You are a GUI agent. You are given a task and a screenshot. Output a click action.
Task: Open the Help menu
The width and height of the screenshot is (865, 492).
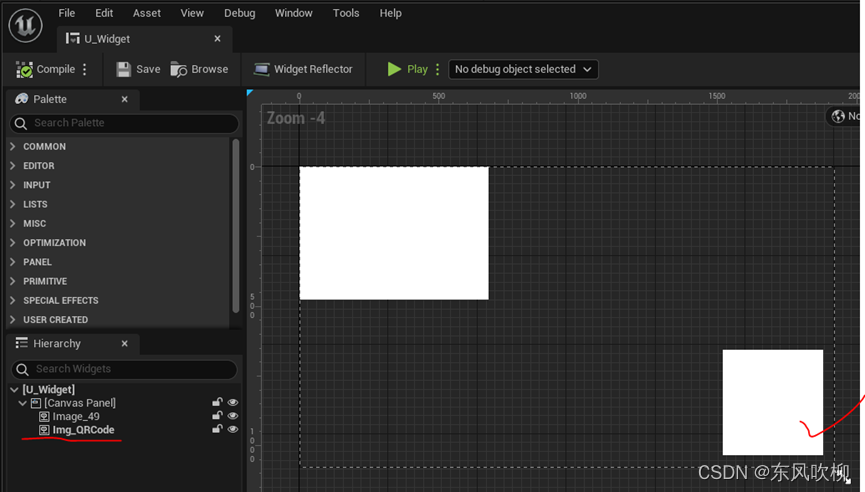pos(391,13)
